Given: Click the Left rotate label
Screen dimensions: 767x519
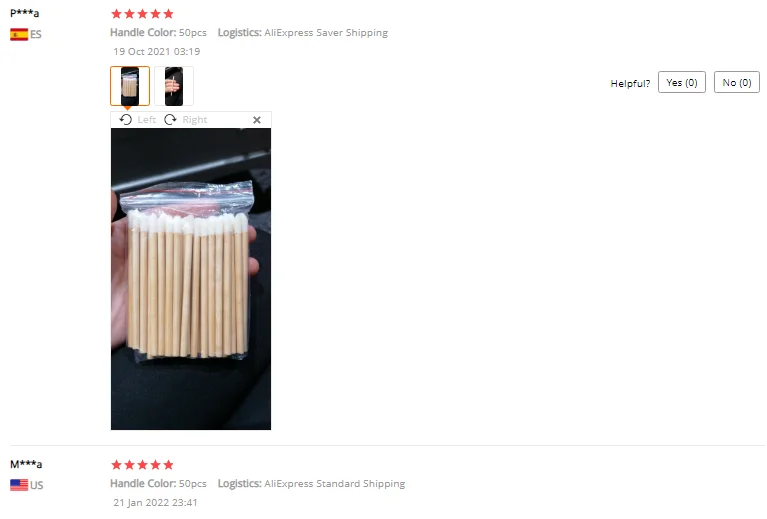Looking at the screenshot, I should 146,120.
